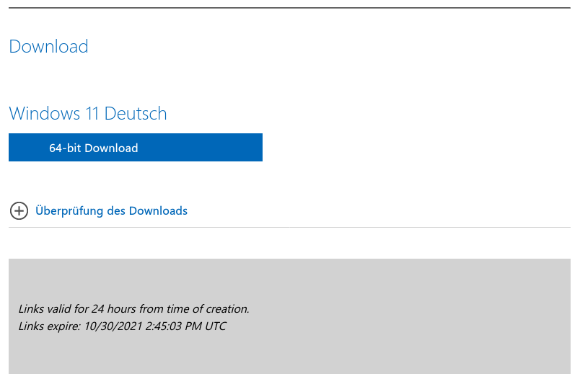The width and height of the screenshot is (580, 392).
Task: Select the blue Download section heading
Action: pos(48,47)
